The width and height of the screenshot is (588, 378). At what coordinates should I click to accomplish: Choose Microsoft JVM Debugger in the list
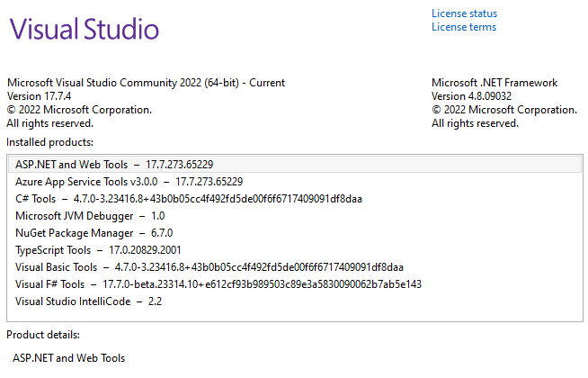point(90,216)
